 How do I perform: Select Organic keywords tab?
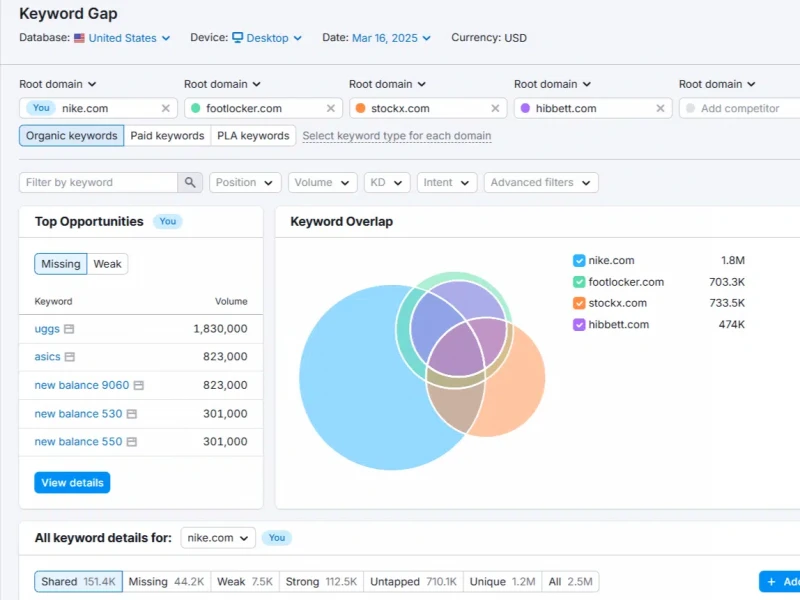tap(71, 136)
